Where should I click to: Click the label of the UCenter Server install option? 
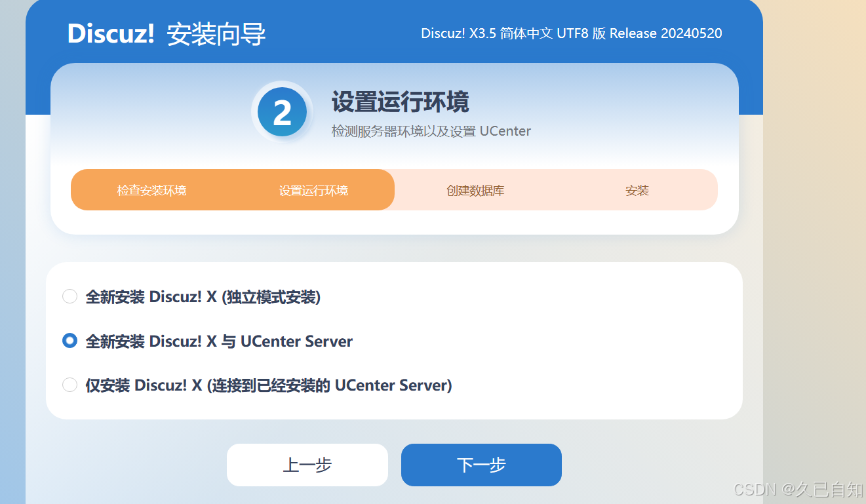pyautogui.click(x=218, y=341)
